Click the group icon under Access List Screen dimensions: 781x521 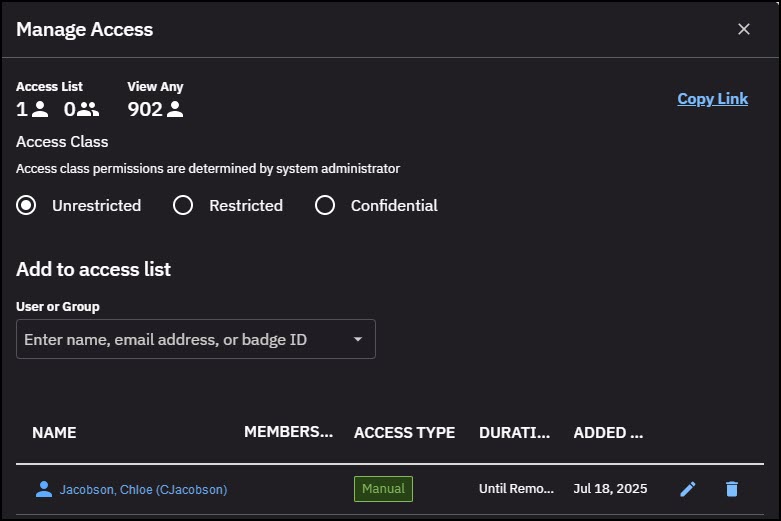tap(88, 109)
